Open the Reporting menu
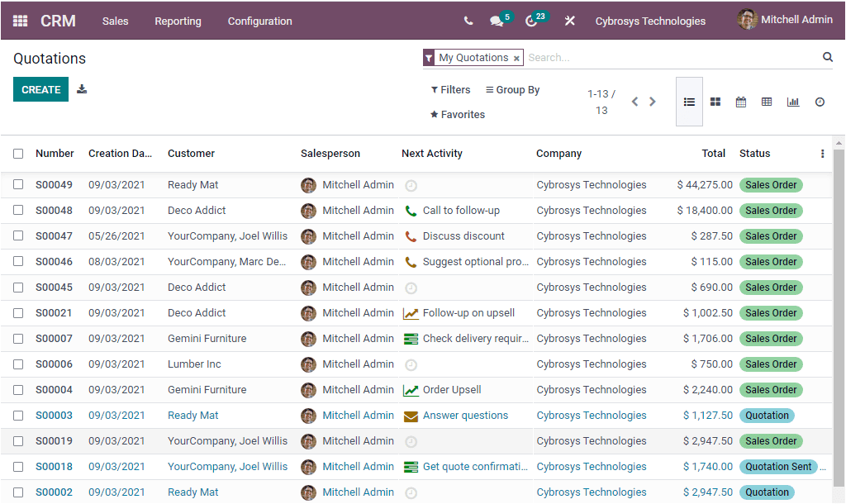846x504 pixels. (178, 21)
